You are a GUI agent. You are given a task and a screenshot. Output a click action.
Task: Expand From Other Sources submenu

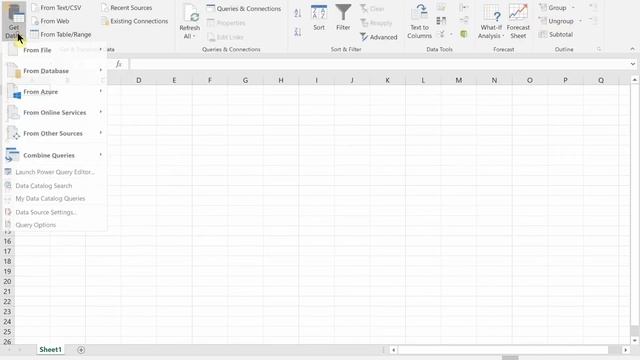(x=55, y=133)
